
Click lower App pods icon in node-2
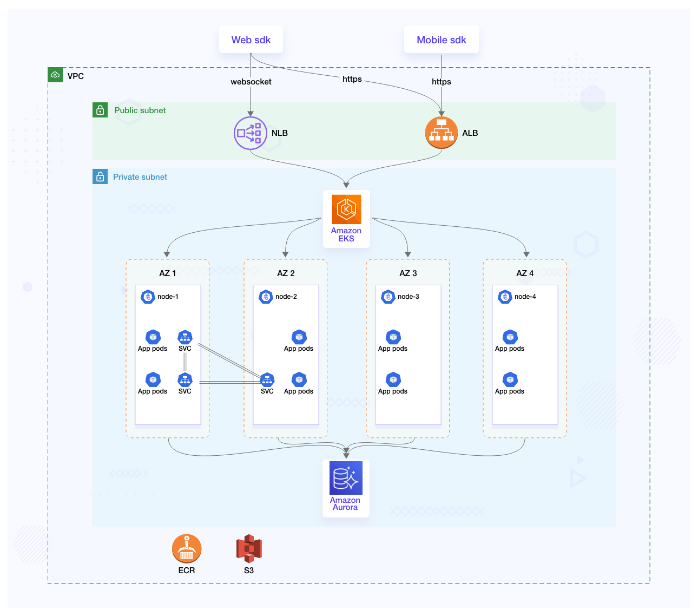pyautogui.click(x=299, y=379)
